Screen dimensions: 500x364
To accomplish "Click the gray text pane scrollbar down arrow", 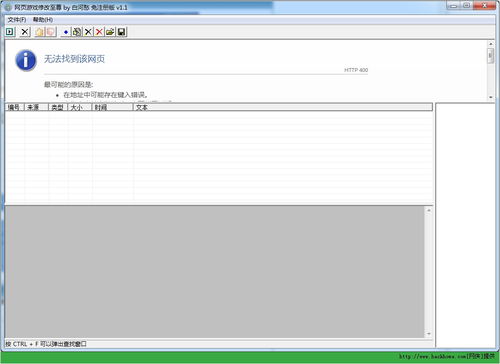I will [429, 334].
